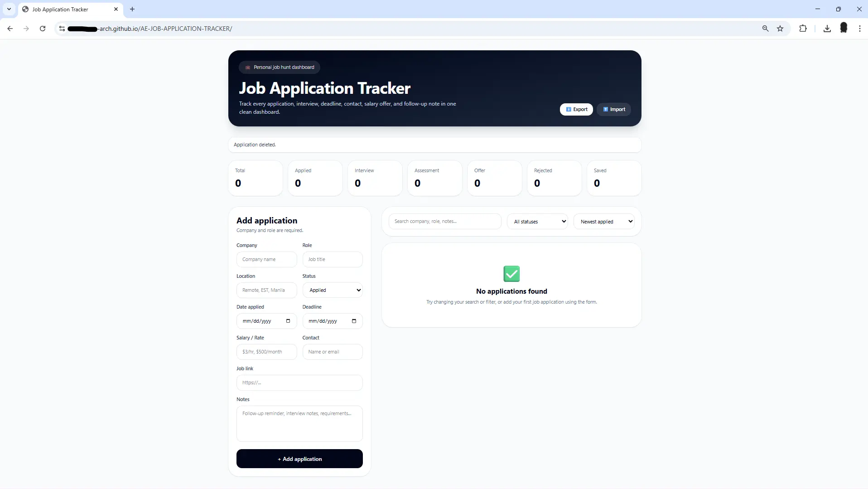Open Chrome three-dot menu

point(860,29)
